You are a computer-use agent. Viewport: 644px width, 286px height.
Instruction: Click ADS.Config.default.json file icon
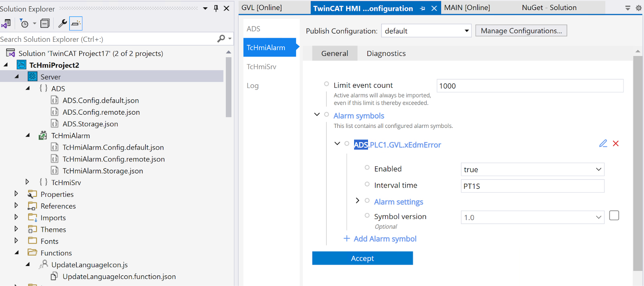tap(55, 100)
